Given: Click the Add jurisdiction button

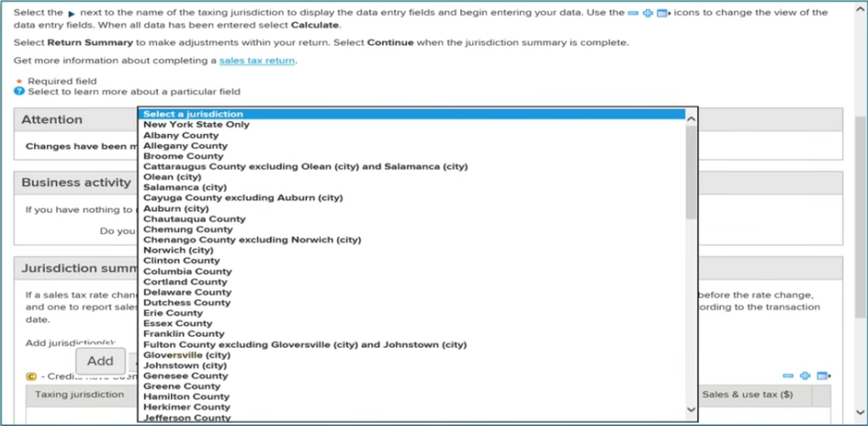Looking at the screenshot, I should click(x=100, y=361).
